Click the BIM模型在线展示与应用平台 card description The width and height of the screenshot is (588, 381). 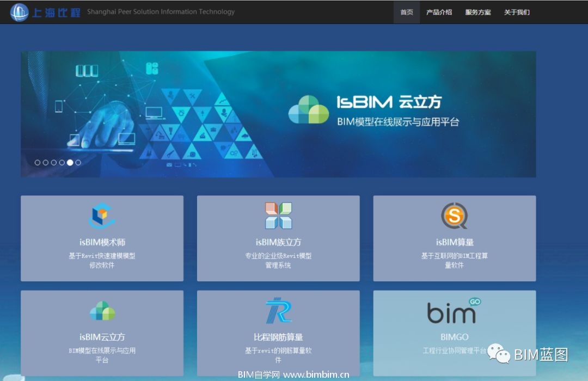point(102,355)
